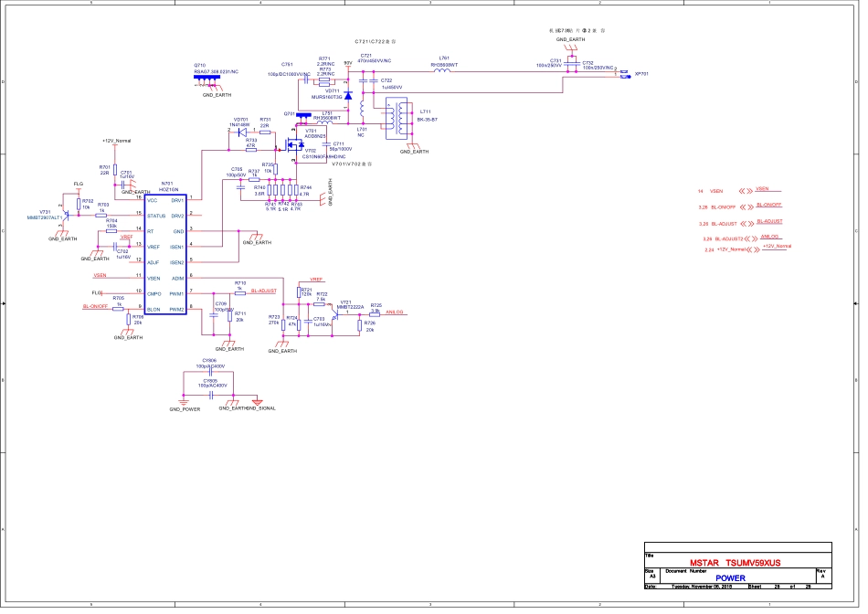Click the L761 inductor symbol
This screenshot has width=868, height=614.
click(442, 69)
